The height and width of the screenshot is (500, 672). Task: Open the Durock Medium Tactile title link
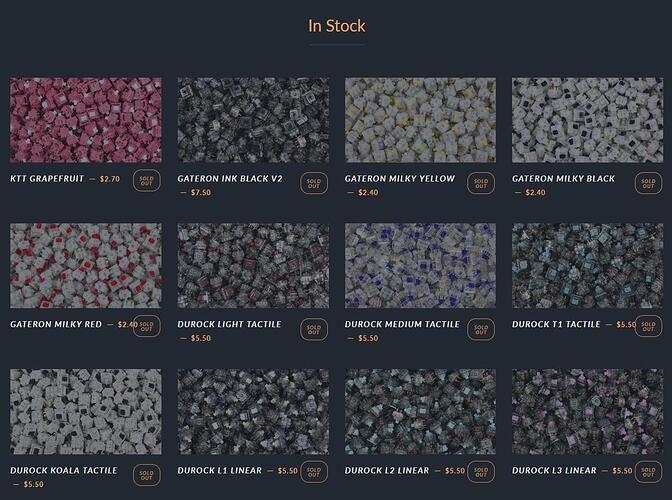tap(402, 324)
